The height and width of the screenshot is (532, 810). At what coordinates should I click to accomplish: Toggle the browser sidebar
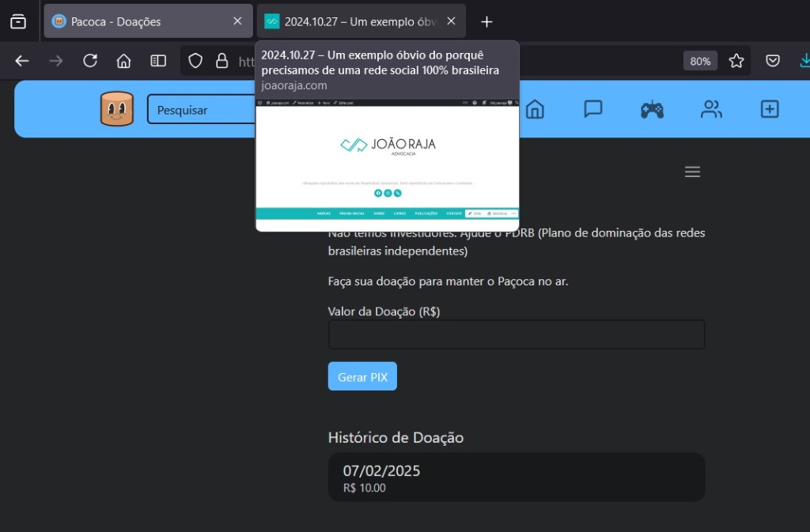[x=158, y=61]
